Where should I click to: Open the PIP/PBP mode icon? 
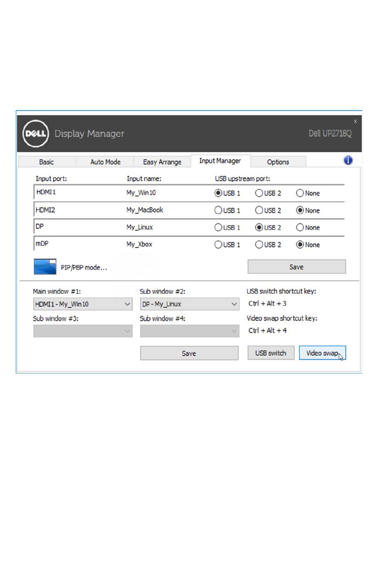click(45, 267)
